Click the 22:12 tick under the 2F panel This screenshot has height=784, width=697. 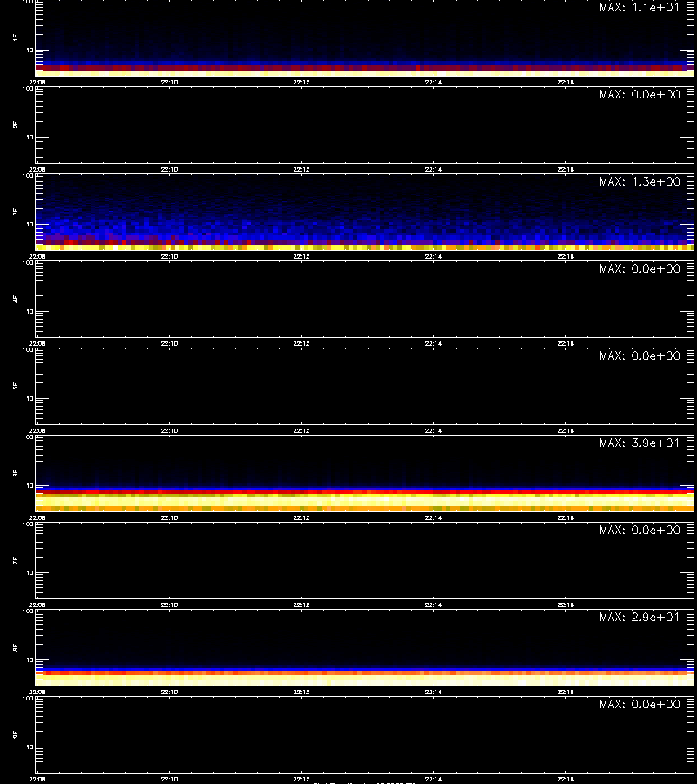click(x=301, y=170)
